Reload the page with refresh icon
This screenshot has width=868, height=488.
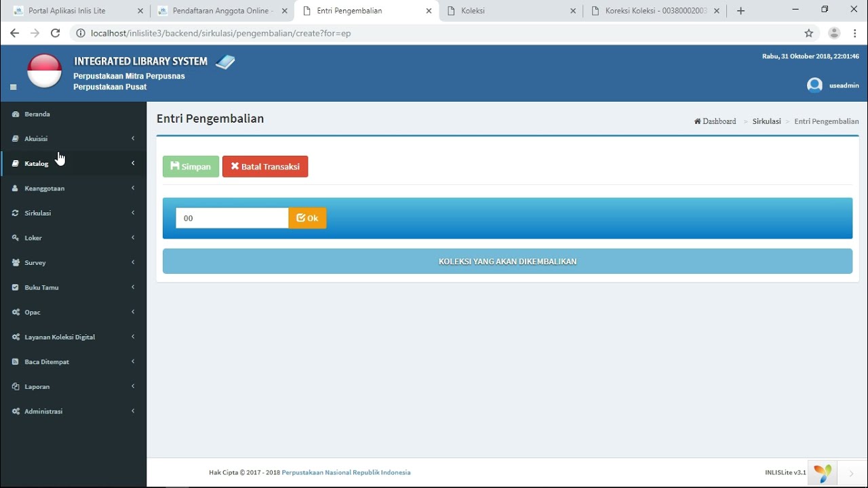click(x=56, y=33)
